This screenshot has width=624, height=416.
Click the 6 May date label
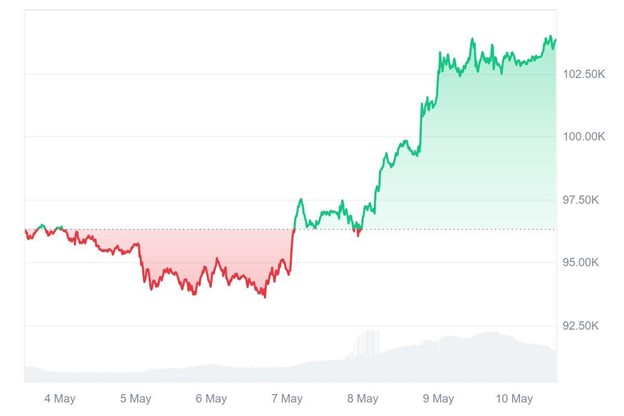click(x=211, y=398)
